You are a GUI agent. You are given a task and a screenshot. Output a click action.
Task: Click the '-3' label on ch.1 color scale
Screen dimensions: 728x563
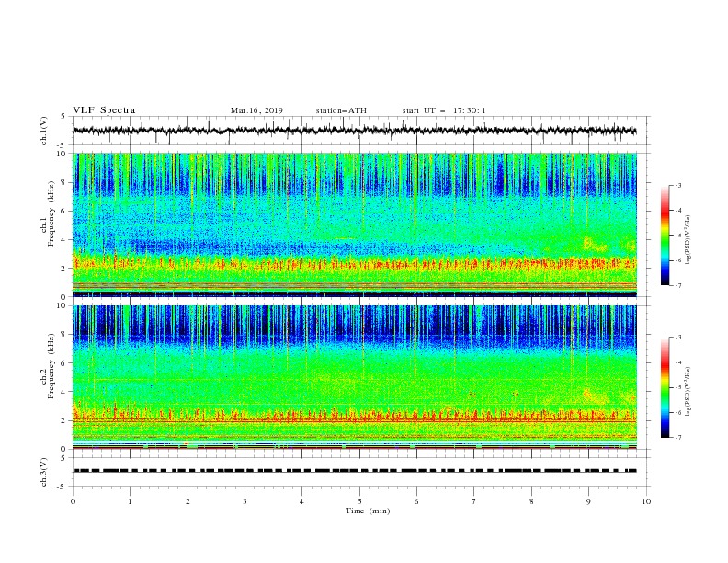(677, 185)
